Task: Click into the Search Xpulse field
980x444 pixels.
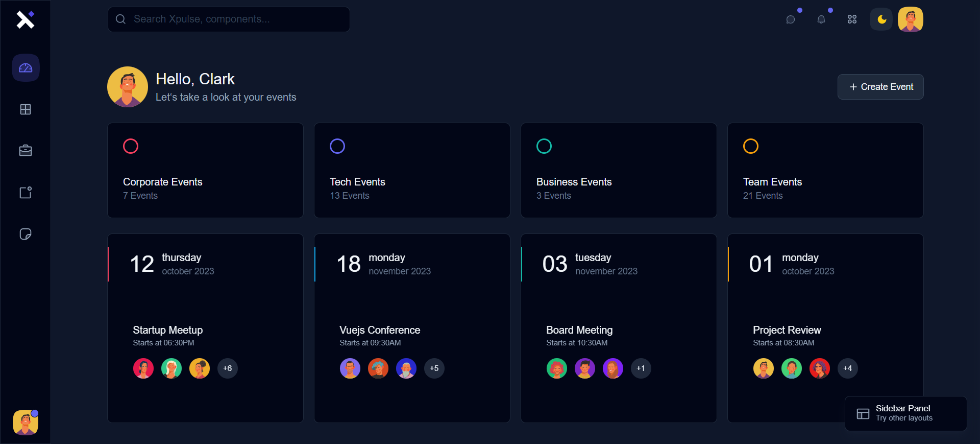Action: pyautogui.click(x=229, y=19)
